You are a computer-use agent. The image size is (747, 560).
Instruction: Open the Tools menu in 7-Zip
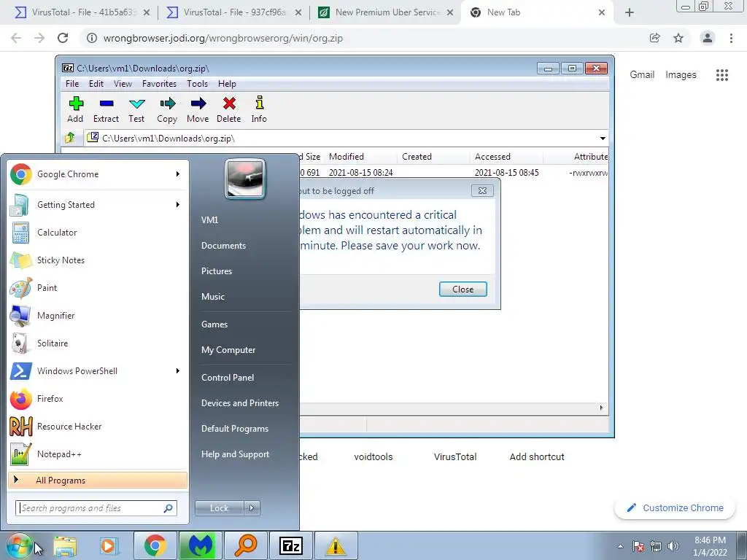[197, 84]
